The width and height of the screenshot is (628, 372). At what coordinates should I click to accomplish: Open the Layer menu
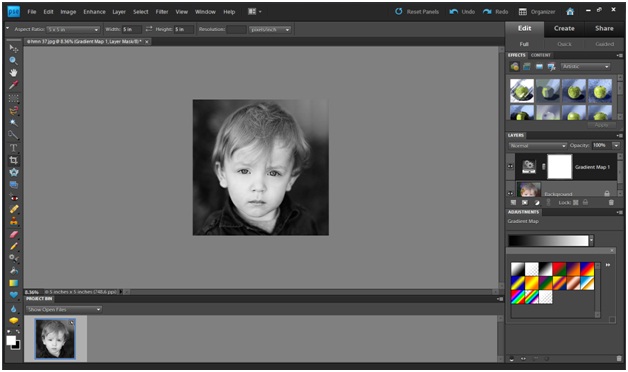point(119,12)
